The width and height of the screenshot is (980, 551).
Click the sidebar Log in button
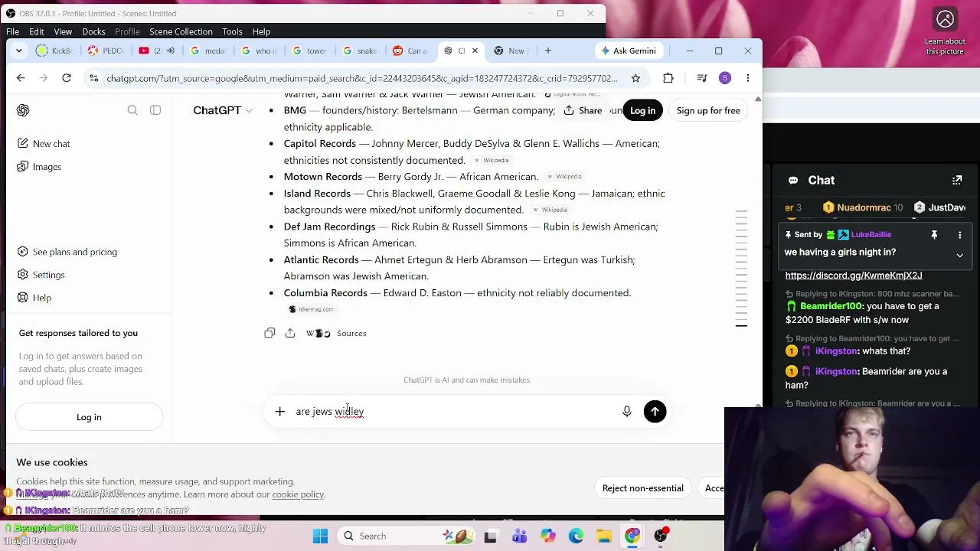tap(89, 417)
